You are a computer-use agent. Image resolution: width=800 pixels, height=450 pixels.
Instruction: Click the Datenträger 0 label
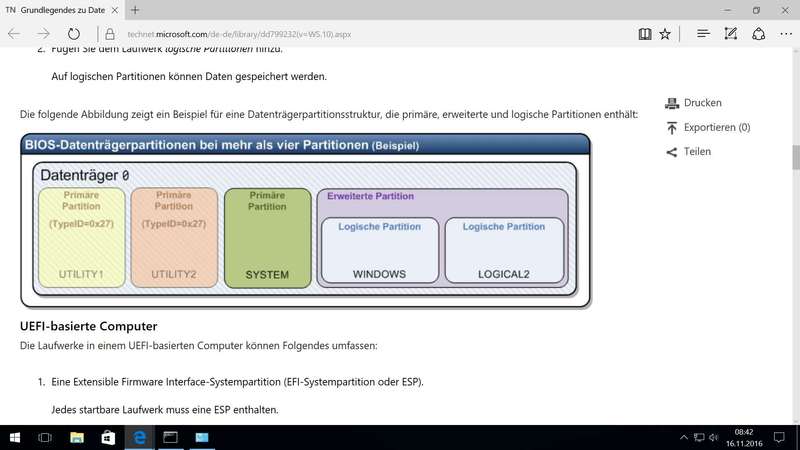point(84,176)
